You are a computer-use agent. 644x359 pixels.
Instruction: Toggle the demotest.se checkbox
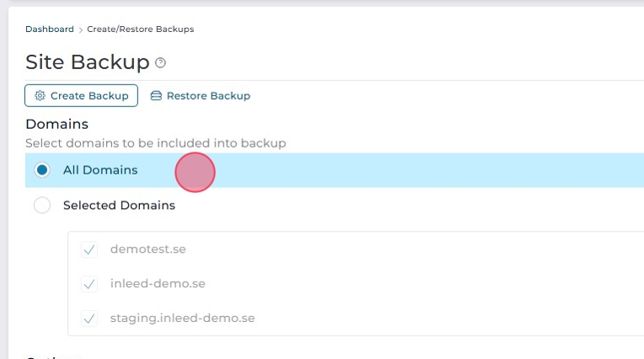point(89,249)
